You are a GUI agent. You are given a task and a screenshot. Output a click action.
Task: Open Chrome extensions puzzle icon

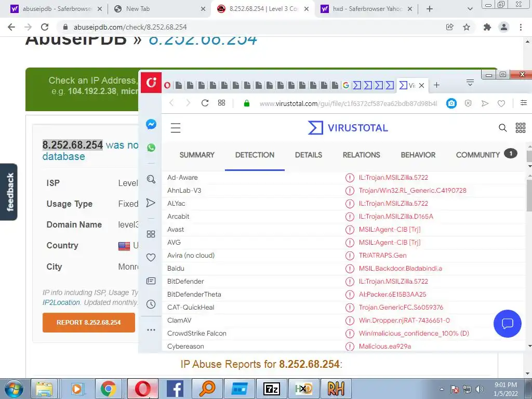pos(487,27)
